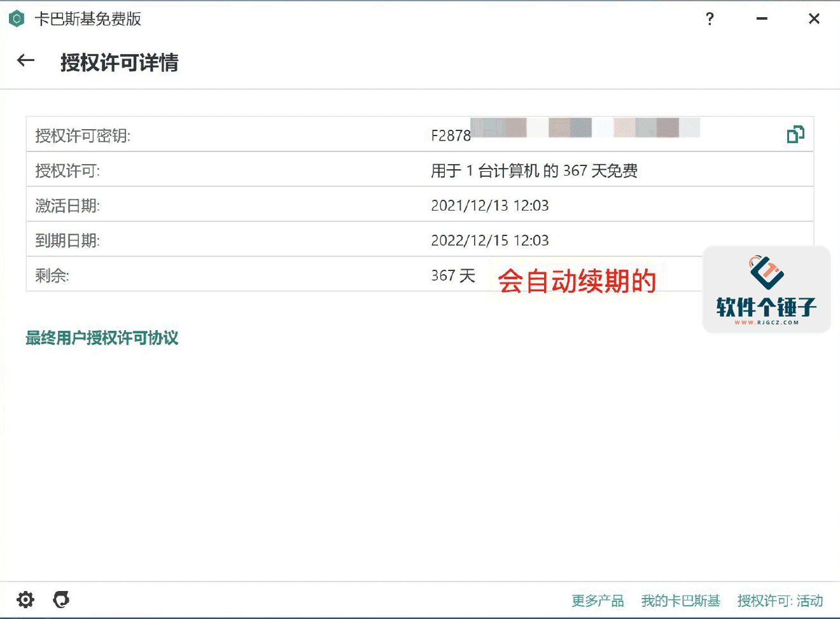Open the 最终用户授权许可协议 link
The height and width of the screenshot is (619, 840).
[x=102, y=338]
